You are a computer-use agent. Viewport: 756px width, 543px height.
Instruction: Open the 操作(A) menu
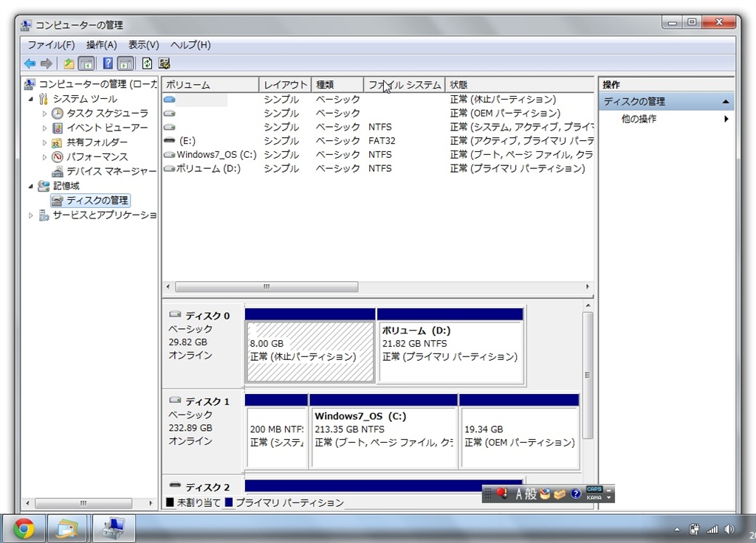click(102, 45)
